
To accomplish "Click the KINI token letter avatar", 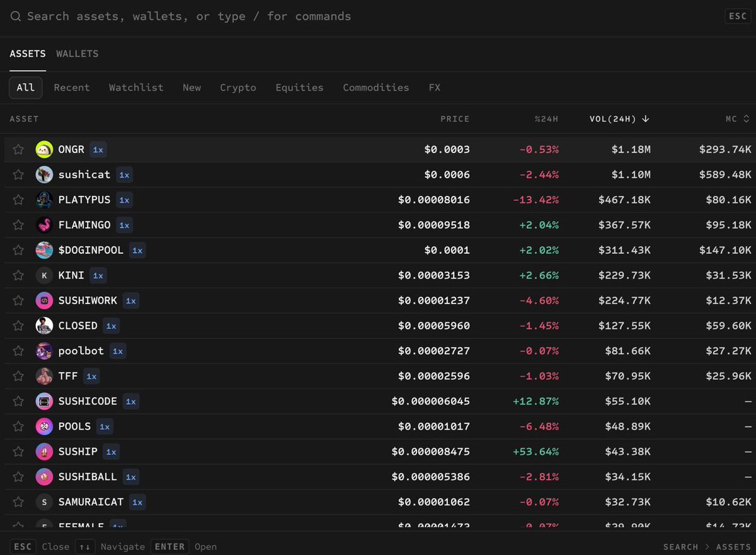I will tap(44, 275).
